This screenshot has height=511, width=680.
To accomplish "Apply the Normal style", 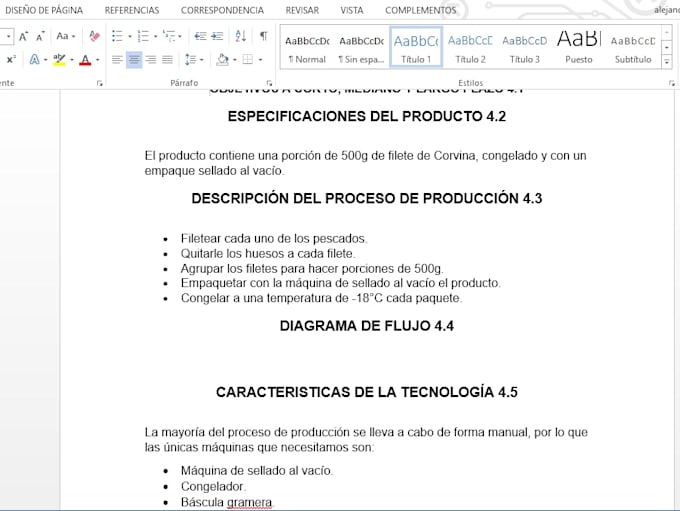I will pos(307,48).
